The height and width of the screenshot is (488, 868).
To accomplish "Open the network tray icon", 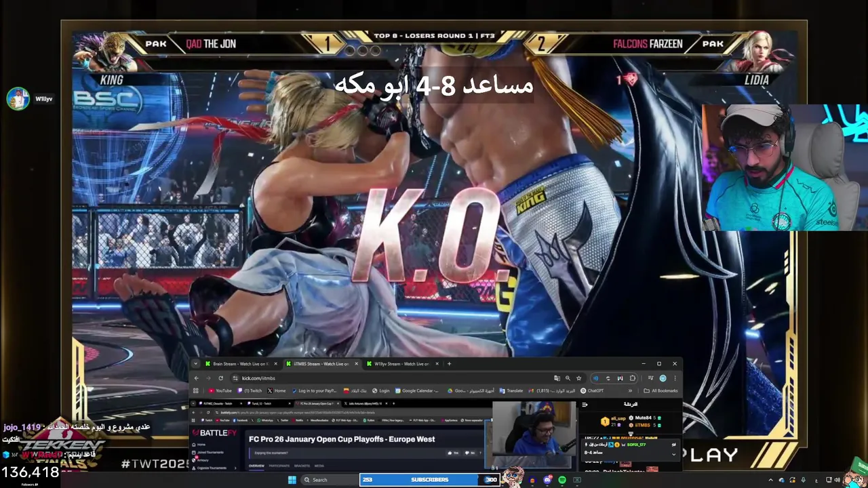I will tap(829, 480).
